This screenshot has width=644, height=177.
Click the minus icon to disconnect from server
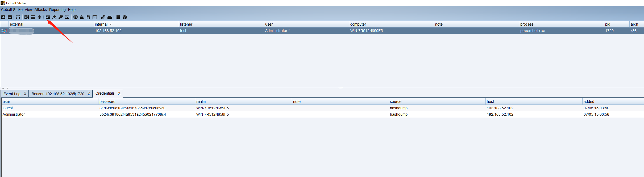(x=10, y=17)
